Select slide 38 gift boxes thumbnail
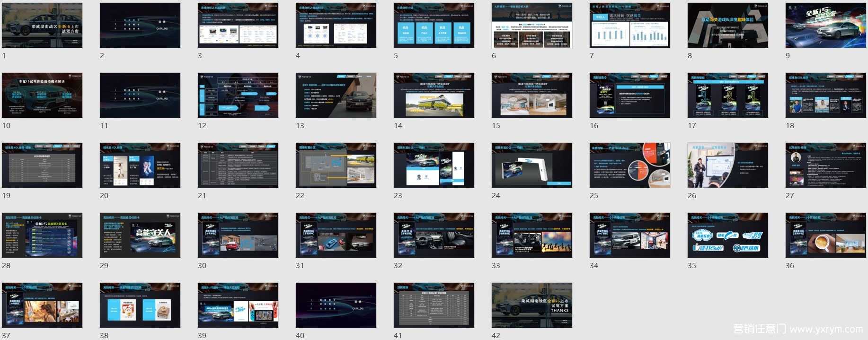The width and height of the screenshot is (868, 340). 140,305
